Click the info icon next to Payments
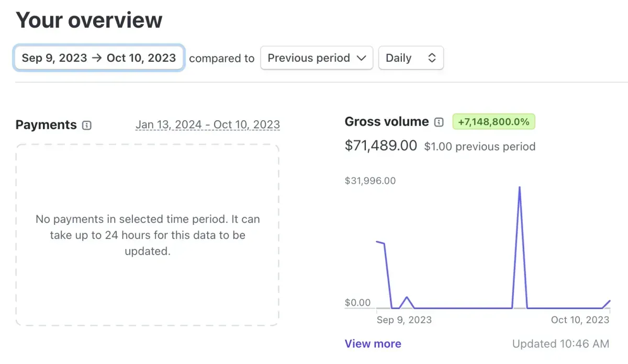 pyautogui.click(x=87, y=126)
